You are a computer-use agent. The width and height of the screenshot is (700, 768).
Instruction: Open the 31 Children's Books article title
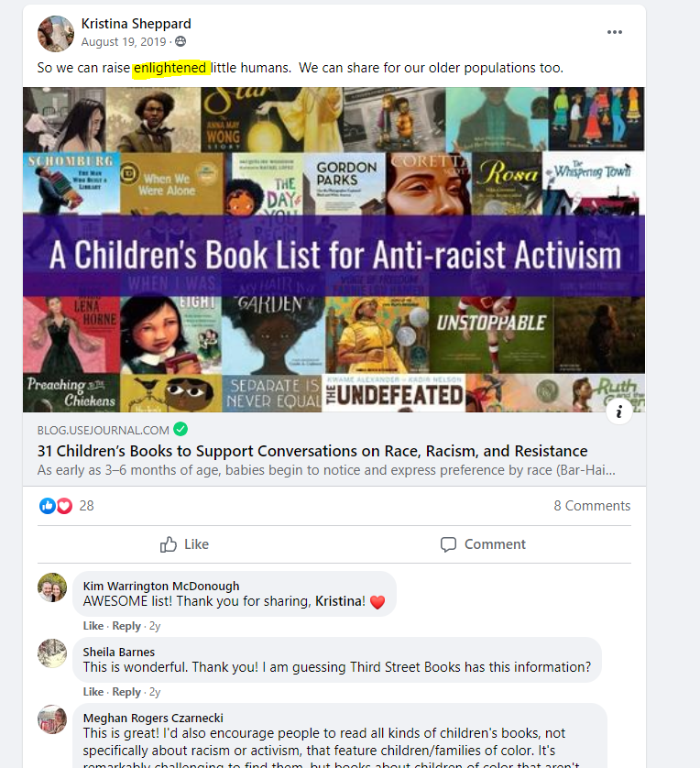click(x=312, y=451)
